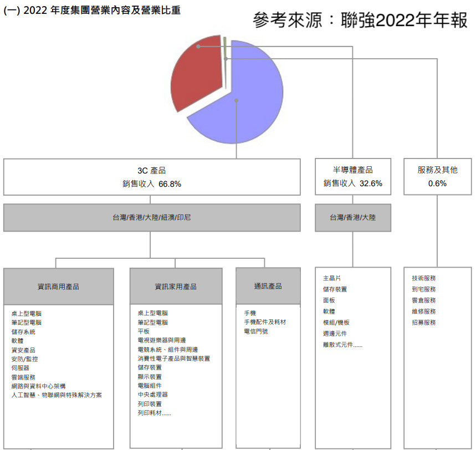
Task: Click the '資安產品' item
Action: coord(23,350)
